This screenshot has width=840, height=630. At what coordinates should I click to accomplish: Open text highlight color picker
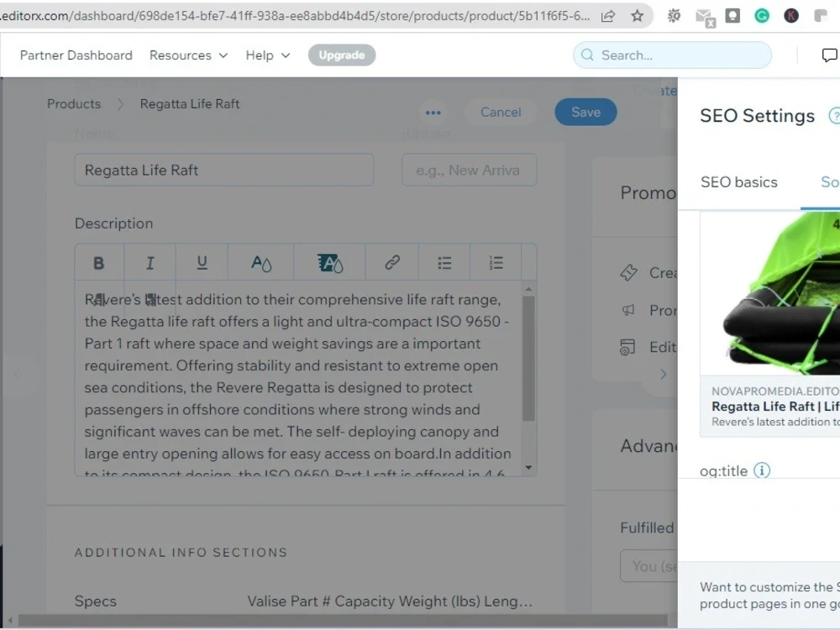[329, 262]
